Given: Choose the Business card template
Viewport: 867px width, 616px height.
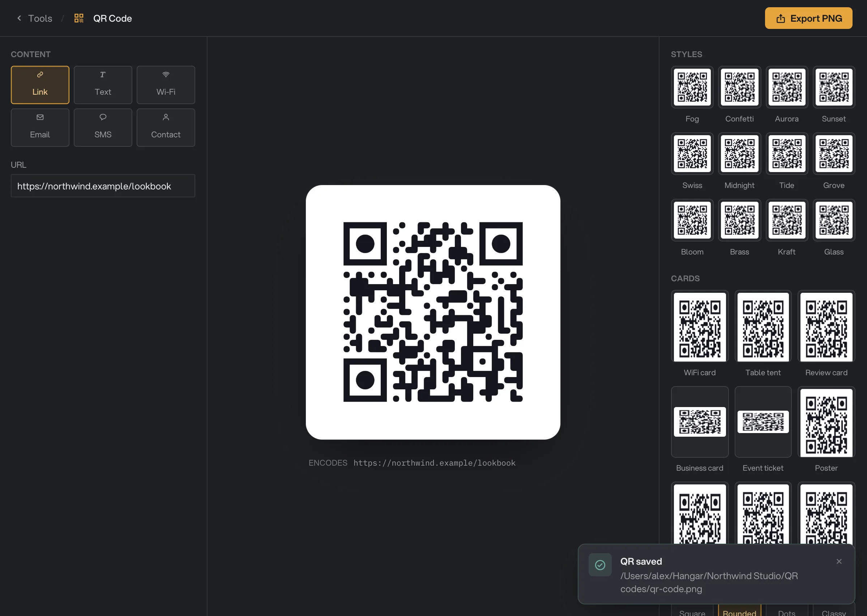Looking at the screenshot, I should point(699,422).
